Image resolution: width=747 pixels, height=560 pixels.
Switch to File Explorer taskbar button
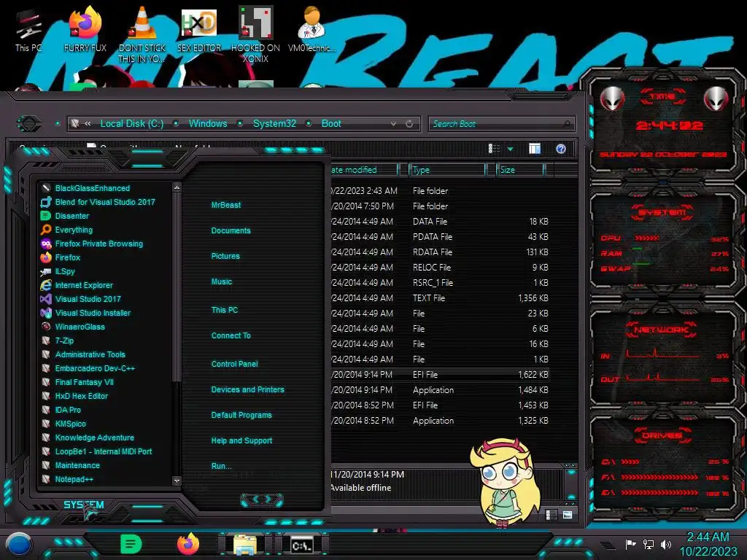(x=245, y=544)
